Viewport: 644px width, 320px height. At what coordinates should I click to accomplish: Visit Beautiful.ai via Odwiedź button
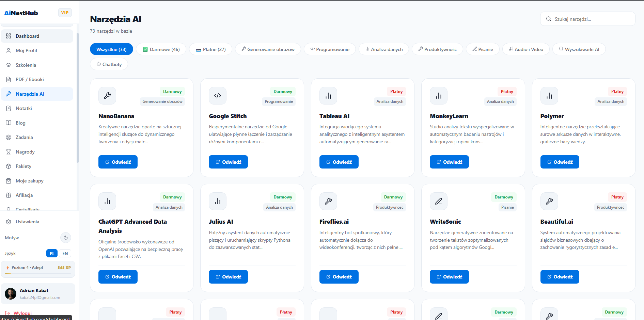pos(560,277)
